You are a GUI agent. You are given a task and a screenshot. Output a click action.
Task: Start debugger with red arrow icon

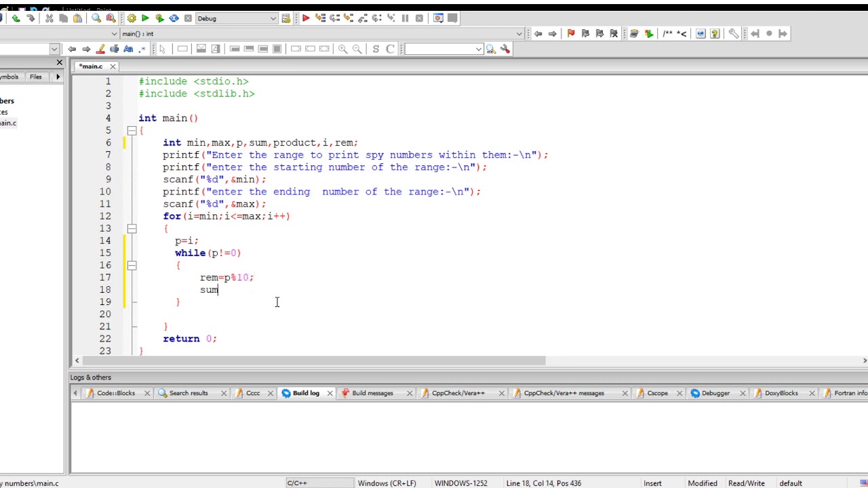(306, 18)
